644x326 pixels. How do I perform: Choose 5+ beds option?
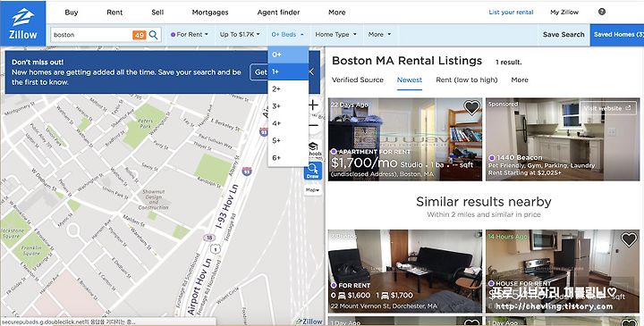(x=288, y=140)
